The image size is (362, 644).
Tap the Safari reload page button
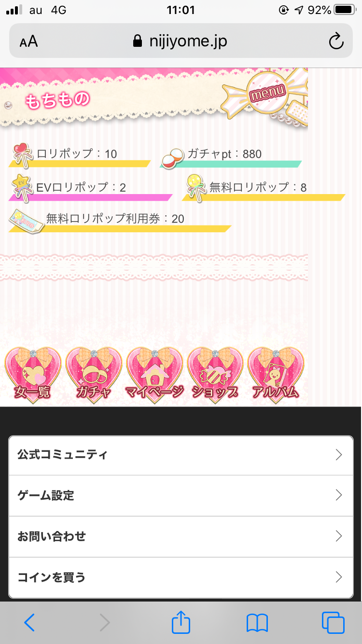(x=336, y=42)
